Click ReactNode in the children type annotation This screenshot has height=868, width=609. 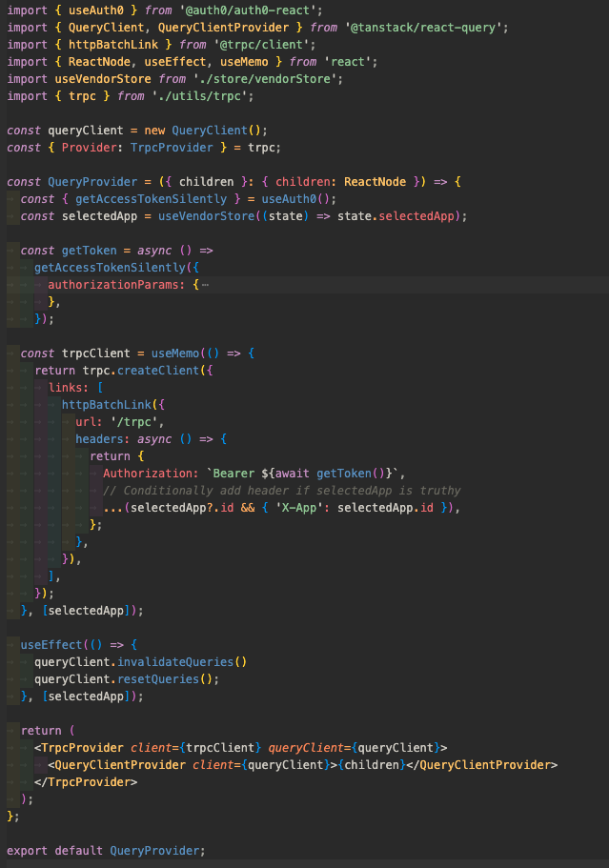375,182
